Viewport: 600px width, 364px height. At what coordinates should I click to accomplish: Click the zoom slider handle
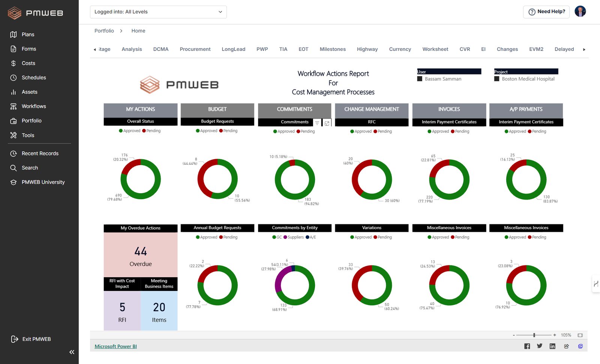point(534,335)
